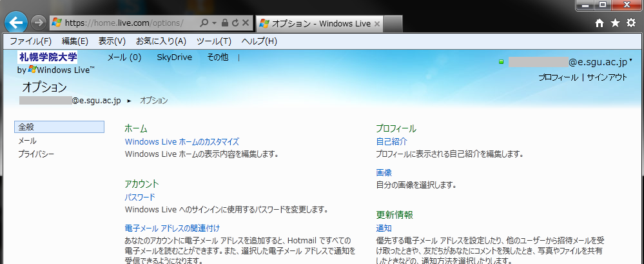Click the プロフィール link at top right
Screen dimensions: 644x264
(x=558, y=77)
